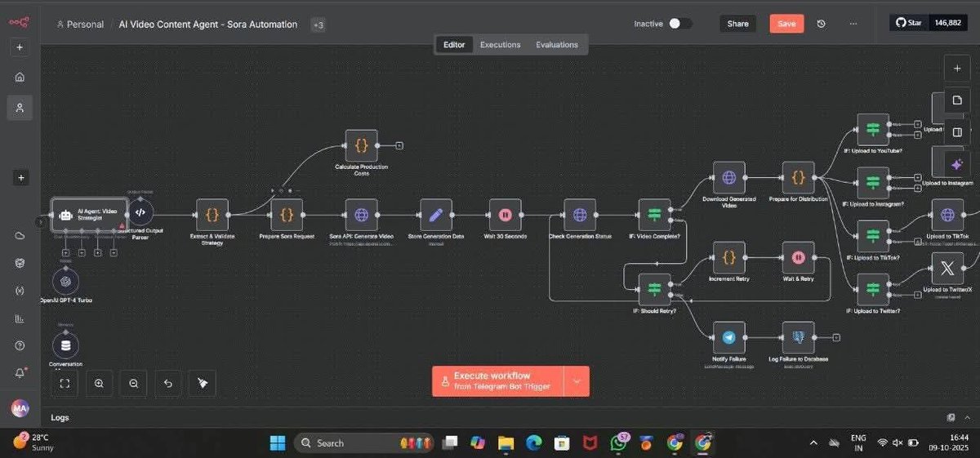
Task: Zoom in on the canvas
Action: click(x=99, y=383)
